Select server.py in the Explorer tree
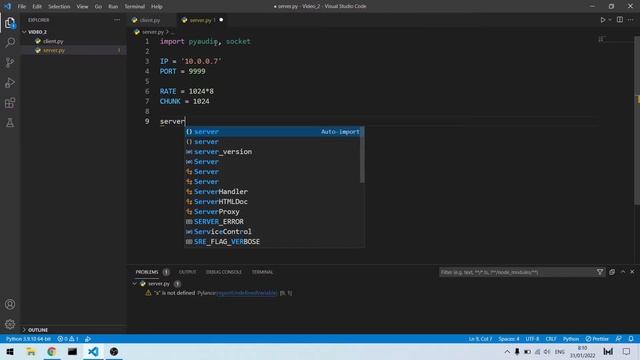The width and height of the screenshot is (640, 360). [54, 51]
